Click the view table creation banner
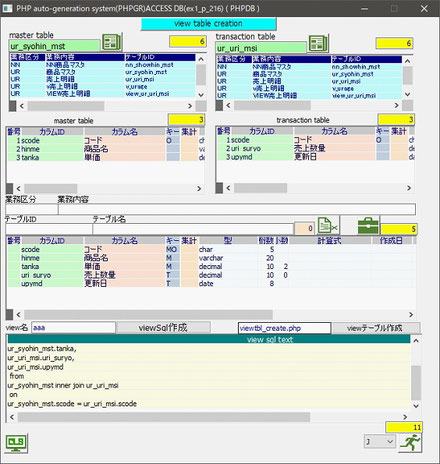This screenshot has height=464, width=440. coord(208,24)
